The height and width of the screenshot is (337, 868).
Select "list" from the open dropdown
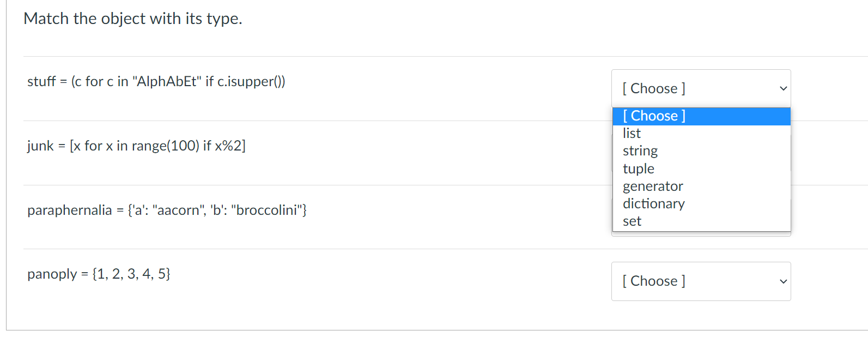click(631, 133)
